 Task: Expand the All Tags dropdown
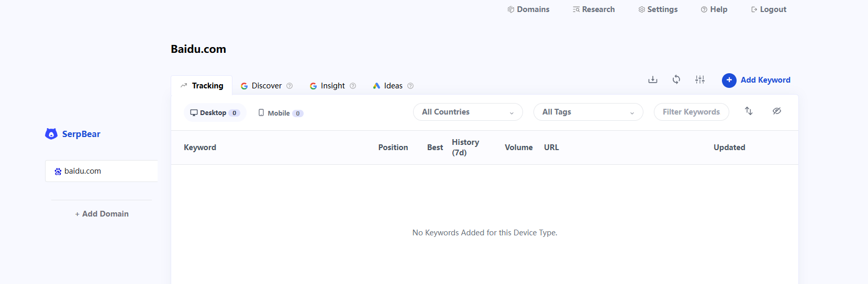point(588,112)
